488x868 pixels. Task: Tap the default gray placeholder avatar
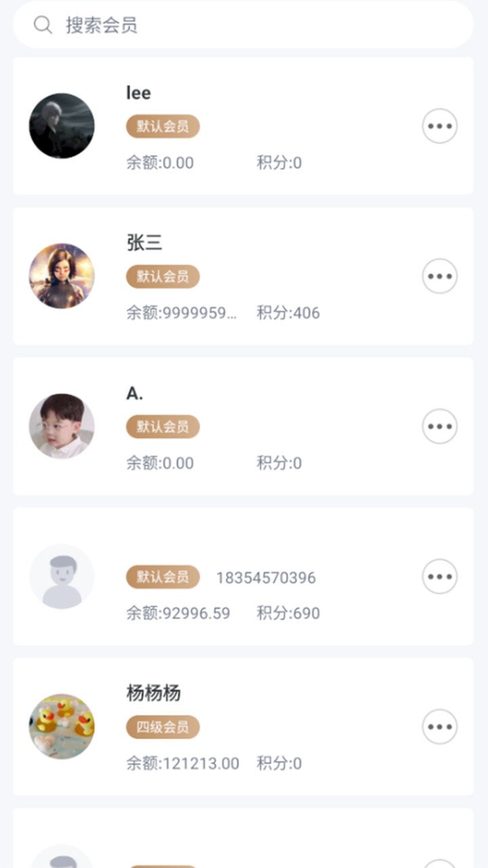(62, 576)
